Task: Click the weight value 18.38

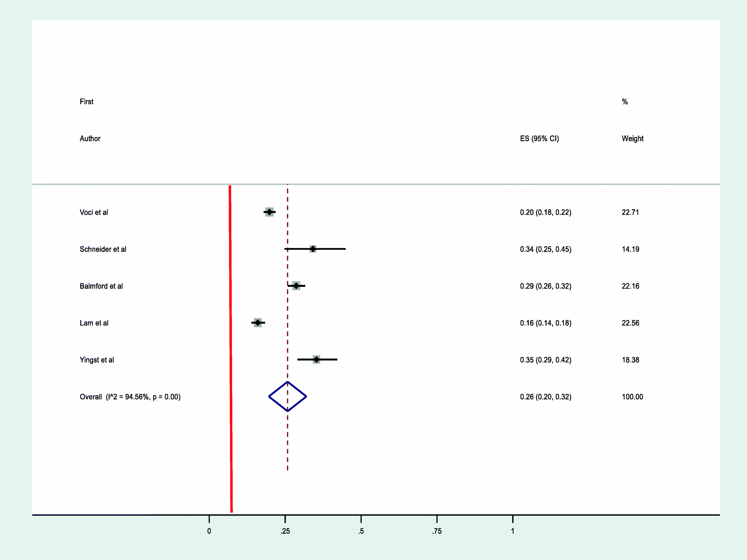Action: 630,360
